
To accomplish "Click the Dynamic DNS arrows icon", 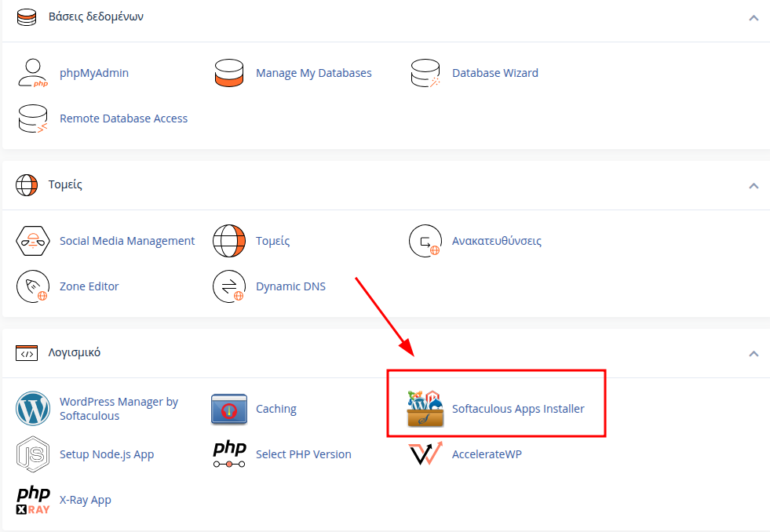I will 229,286.
